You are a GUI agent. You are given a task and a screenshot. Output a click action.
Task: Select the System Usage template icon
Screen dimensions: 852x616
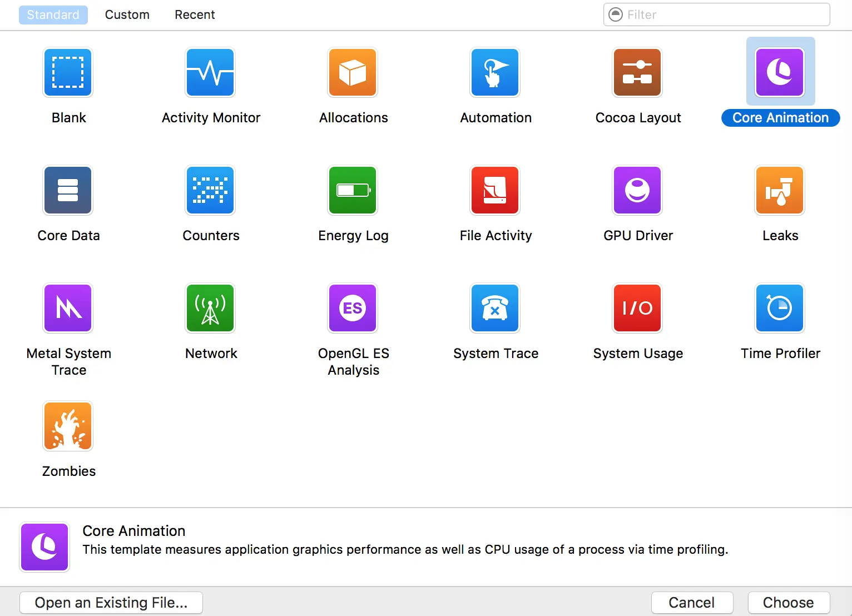point(637,308)
